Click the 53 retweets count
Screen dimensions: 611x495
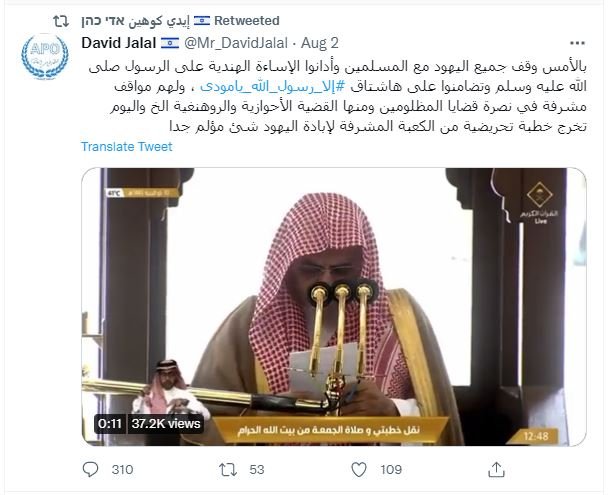tap(257, 470)
